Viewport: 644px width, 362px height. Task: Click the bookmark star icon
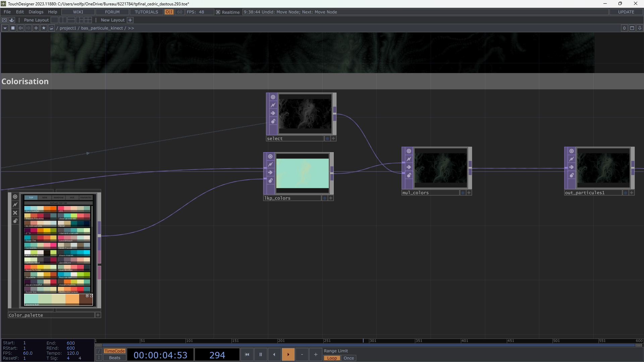tap(44, 28)
